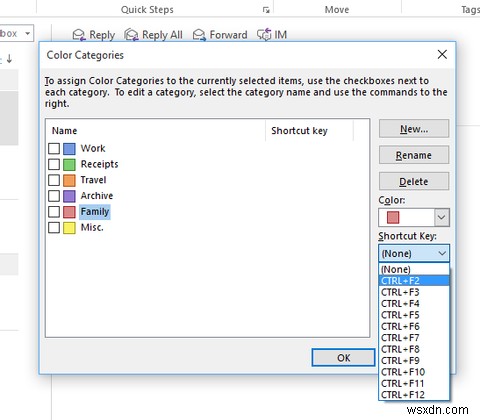The height and width of the screenshot is (420, 480).
Task: Select the Archive category name
Action: pyautogui.click(x=97, y=196)
